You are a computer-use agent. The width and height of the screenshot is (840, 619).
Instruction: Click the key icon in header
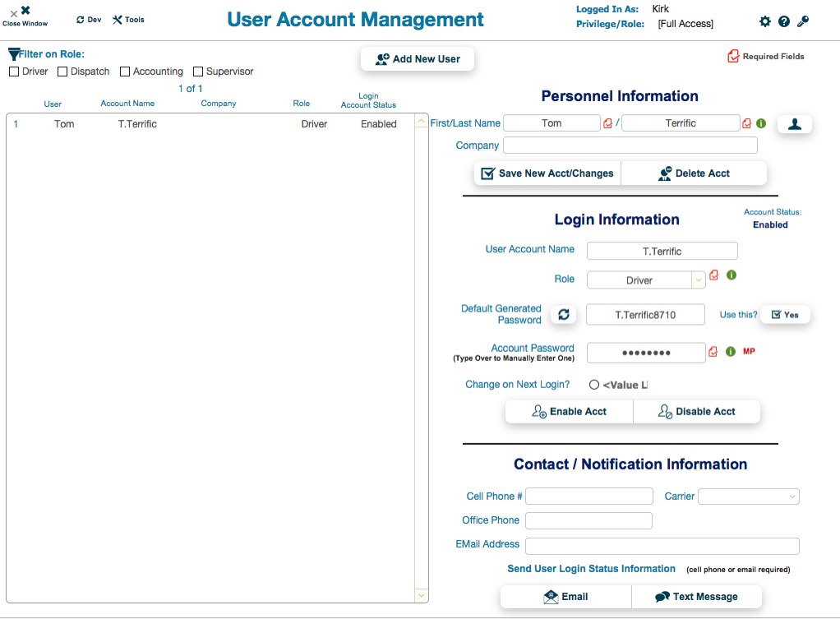[x=803, y=22]
